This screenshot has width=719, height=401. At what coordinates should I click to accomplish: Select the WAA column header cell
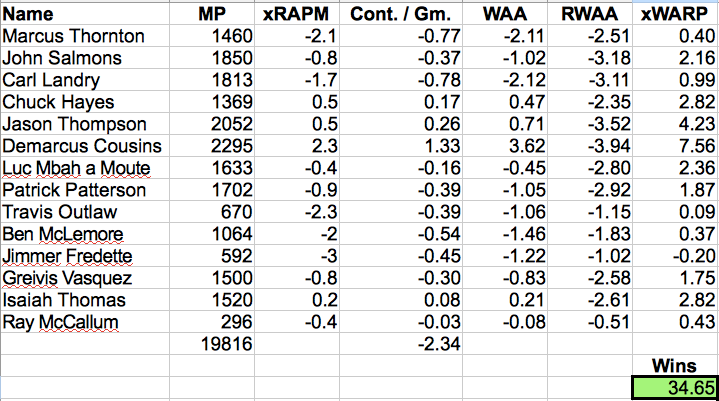click(x=505, y=14)
